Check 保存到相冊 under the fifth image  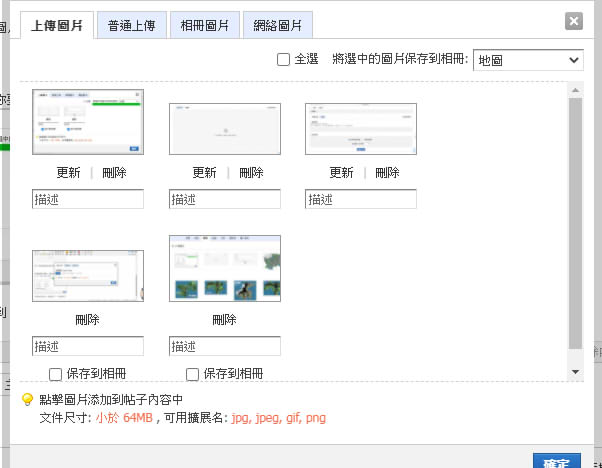coord(192,374)
